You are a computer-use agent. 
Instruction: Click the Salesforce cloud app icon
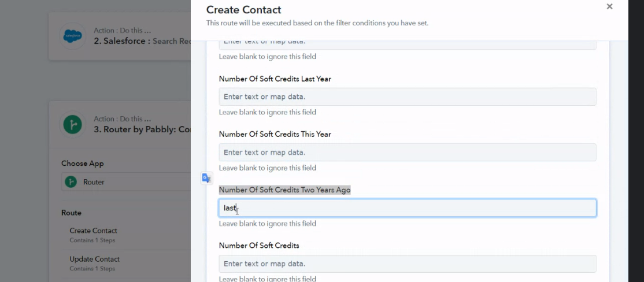(73, 36)
